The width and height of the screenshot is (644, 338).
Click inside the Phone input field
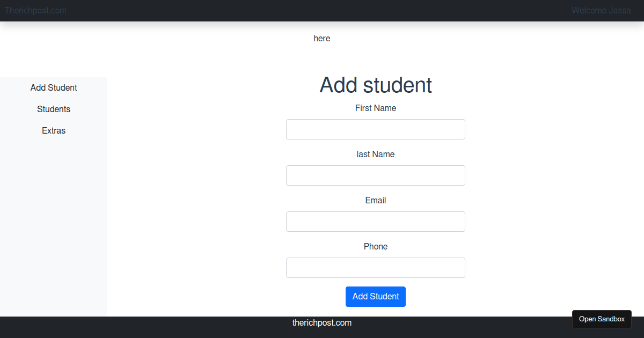376,267
